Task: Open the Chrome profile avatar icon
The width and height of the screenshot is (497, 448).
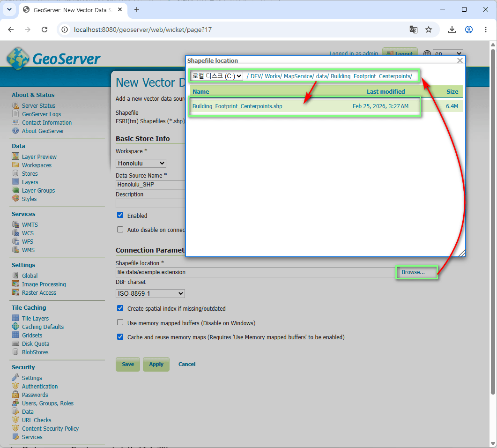Action: (469, 30)
